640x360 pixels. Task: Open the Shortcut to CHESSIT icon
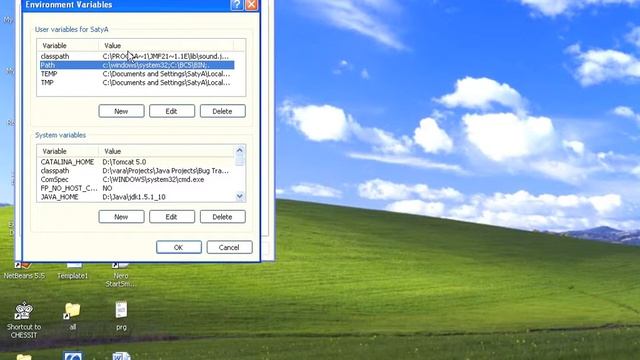pos(24,320)
